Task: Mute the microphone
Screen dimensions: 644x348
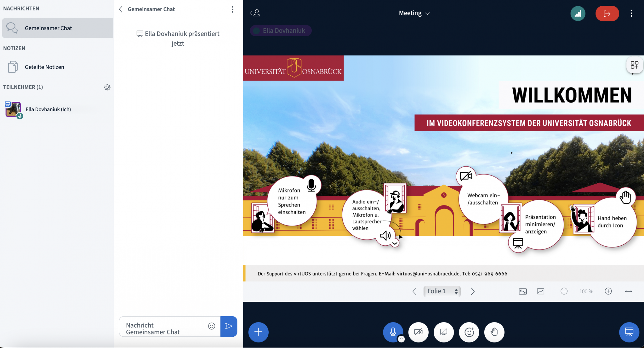Action: click(x=393, y=332)
